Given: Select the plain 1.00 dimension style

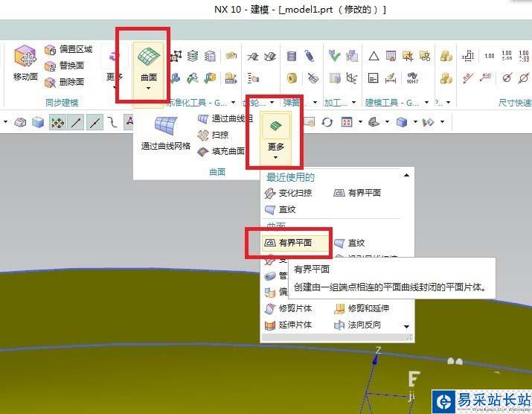Looking at the screenshot, I should (x=490, y=56).
